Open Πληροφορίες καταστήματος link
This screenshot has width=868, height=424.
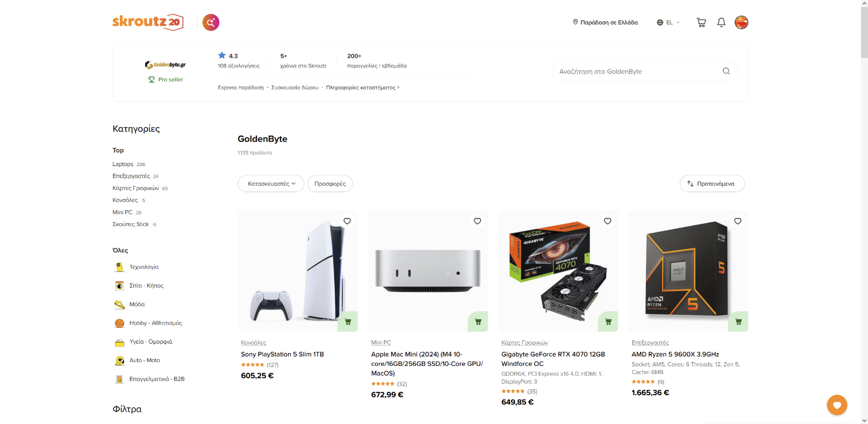tap(362, 87)
